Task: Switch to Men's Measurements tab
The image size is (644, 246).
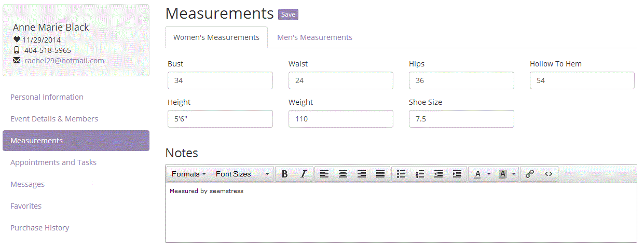Action: 314,37
